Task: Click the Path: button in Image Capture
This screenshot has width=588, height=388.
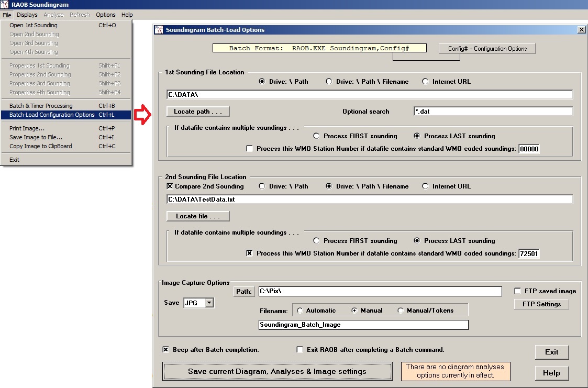Action: (x=244, y=291)
